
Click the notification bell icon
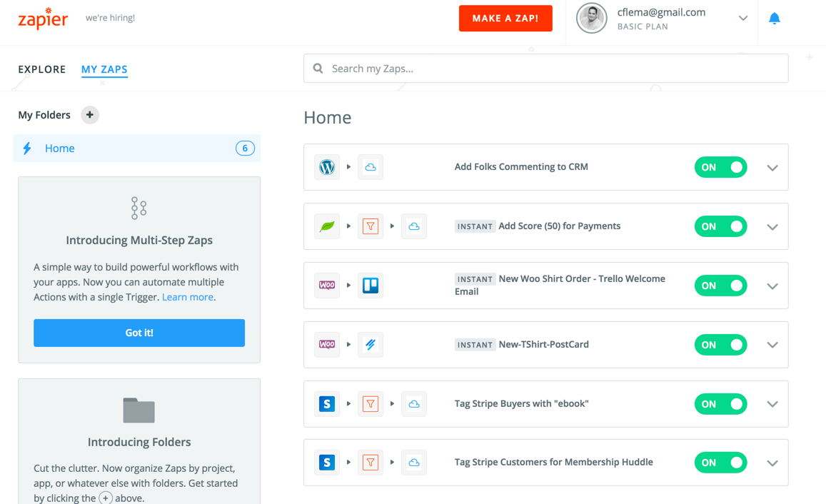point(774,19)
